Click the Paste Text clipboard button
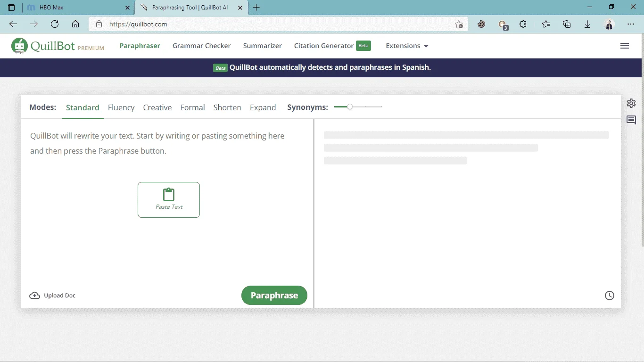The width and height of the screenshot is (644, 362). point(169,200)
